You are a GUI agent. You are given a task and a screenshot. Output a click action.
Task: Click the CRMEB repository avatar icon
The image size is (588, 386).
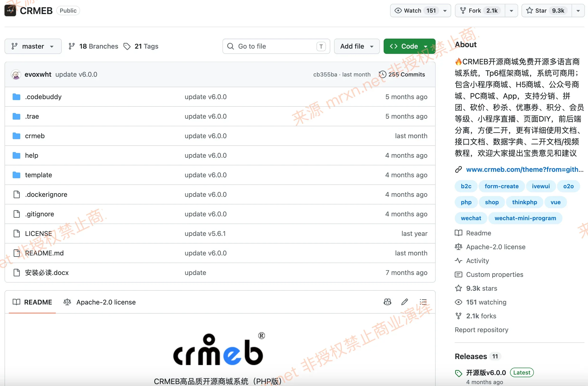tap(10, 11)
